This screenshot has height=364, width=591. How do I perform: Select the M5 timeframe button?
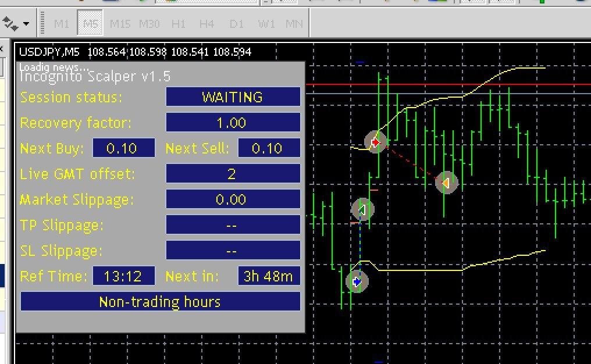(x=90, y=24)
